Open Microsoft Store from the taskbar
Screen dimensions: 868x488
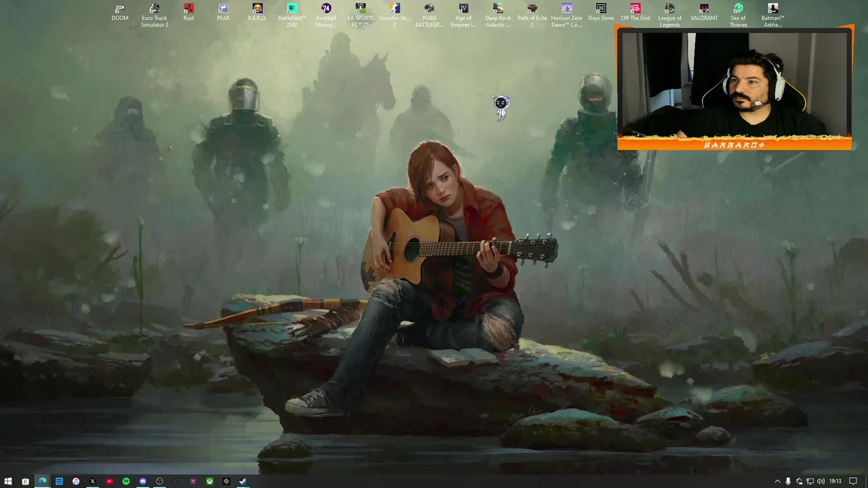coord(25,481)
